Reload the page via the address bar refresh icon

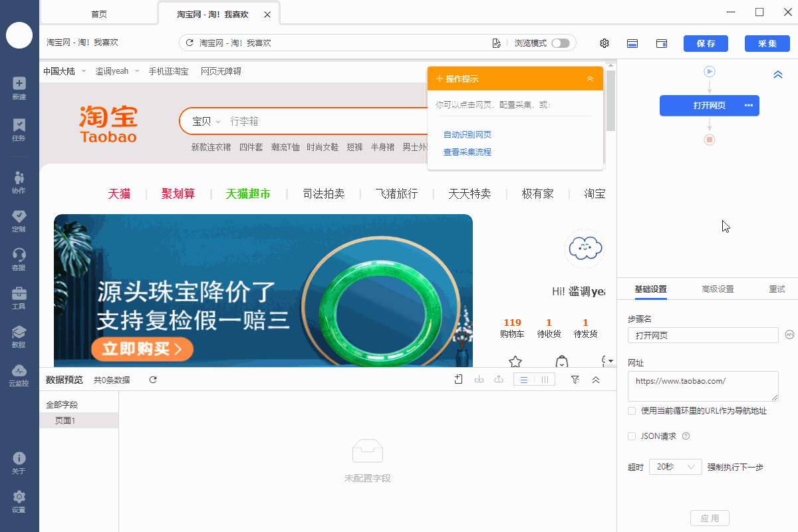tap(190, 43)
